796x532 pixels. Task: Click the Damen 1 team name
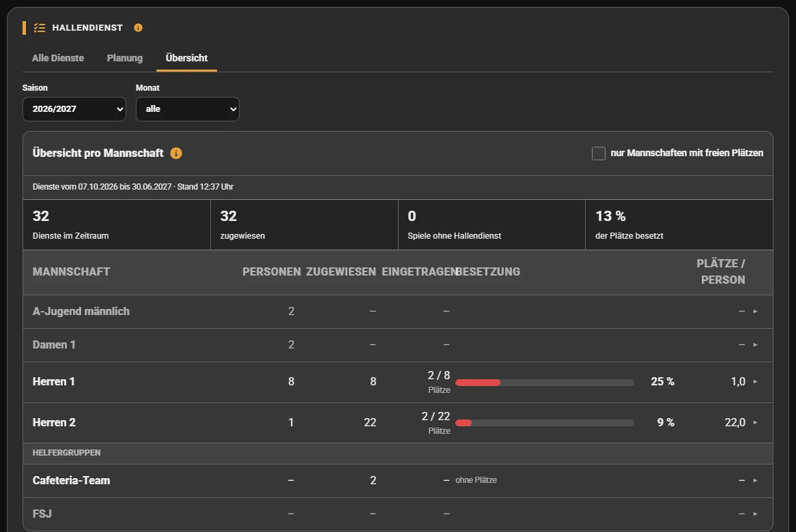click(x=54, y=345)
